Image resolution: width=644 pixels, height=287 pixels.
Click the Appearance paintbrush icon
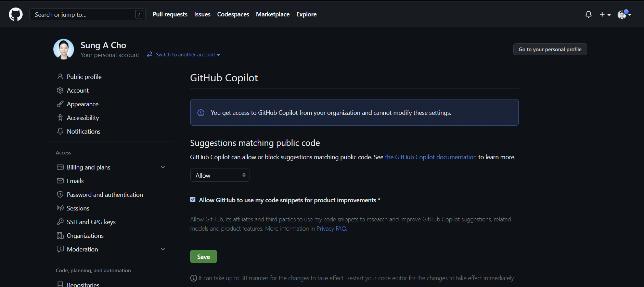[60, 104]
